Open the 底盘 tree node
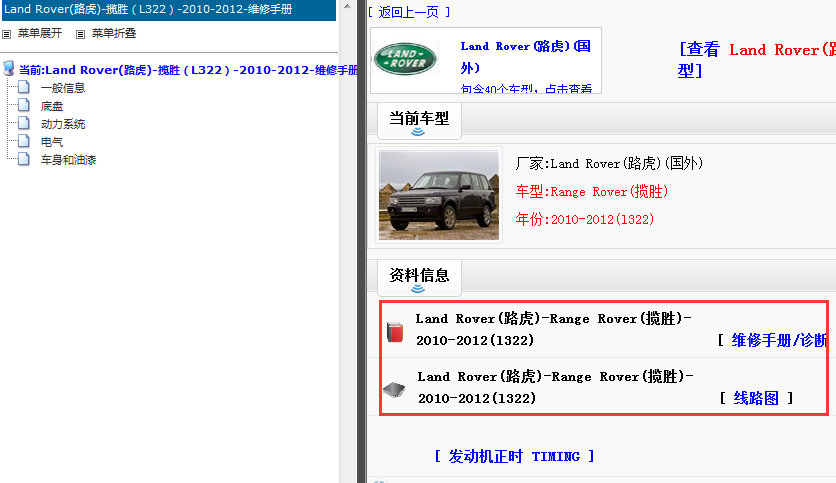The height and width of the screenshot is (483, 836). coord(52,106)
